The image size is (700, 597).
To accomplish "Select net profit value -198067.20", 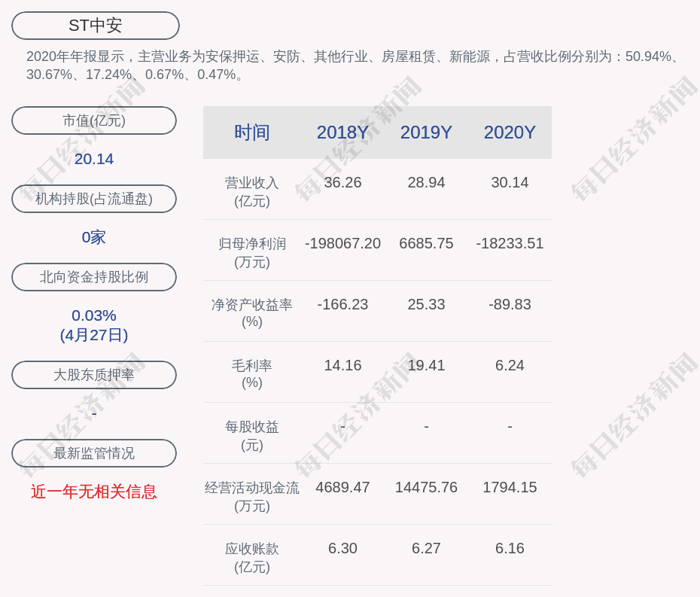I will coord(343,243).
